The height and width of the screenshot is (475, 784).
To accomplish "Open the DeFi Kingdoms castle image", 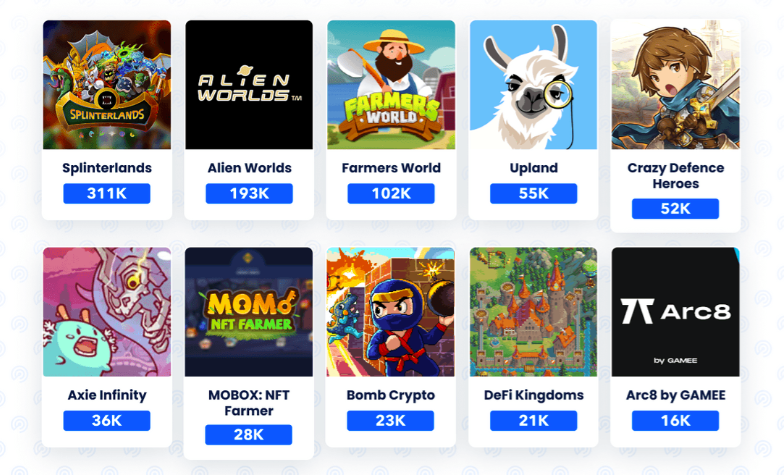I will click(534, 312).
